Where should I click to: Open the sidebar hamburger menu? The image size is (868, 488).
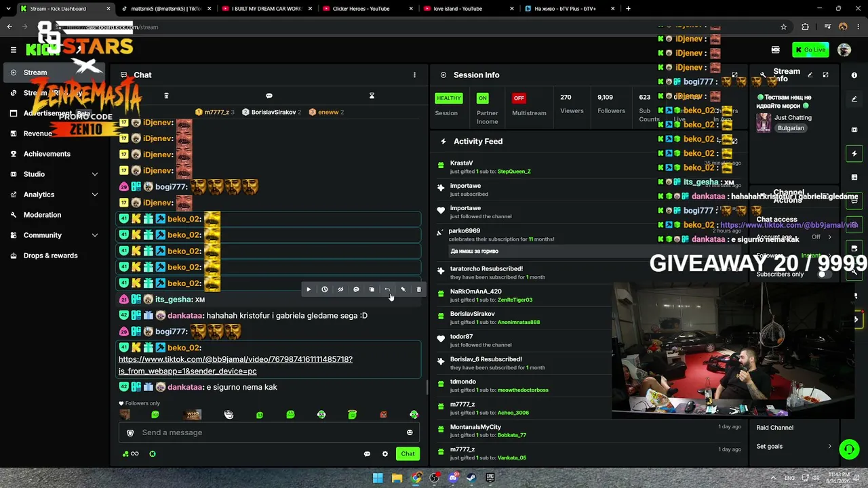(x=13, y=49)
